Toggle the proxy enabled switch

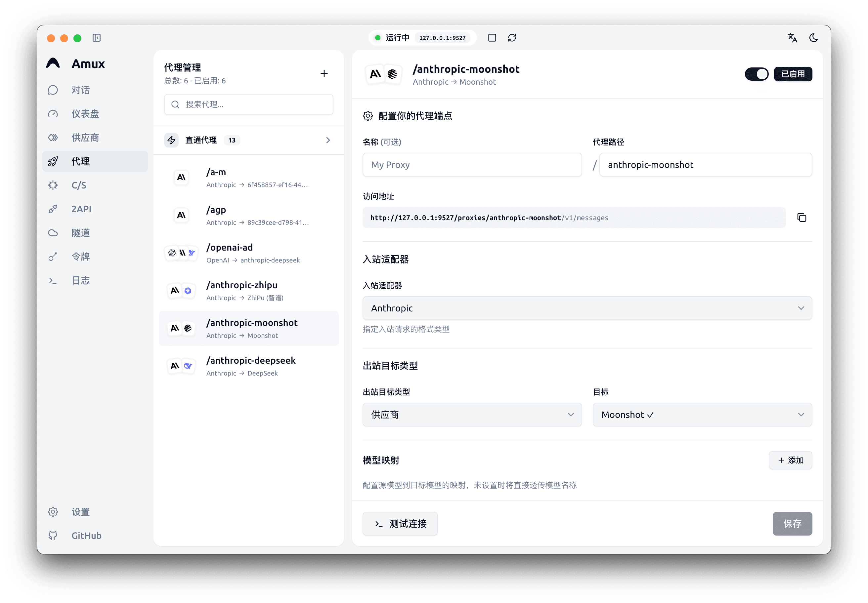757,74
